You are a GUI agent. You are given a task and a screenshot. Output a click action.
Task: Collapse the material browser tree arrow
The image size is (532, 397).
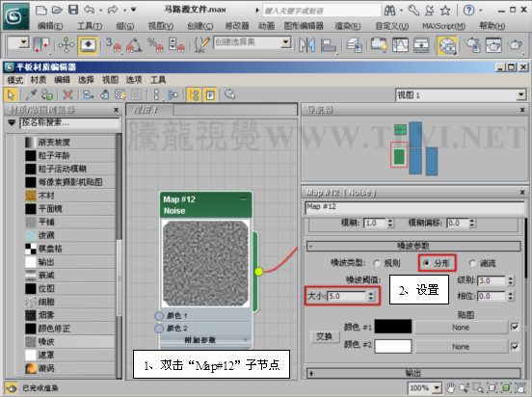point(12,122)
